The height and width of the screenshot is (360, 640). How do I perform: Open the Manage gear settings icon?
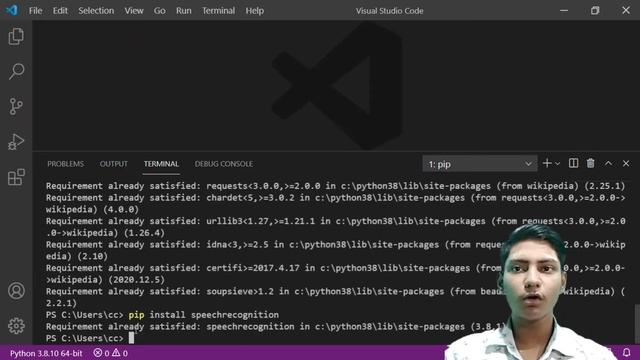point(16,326)
